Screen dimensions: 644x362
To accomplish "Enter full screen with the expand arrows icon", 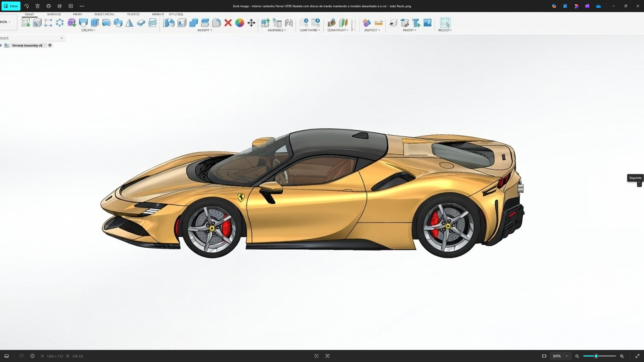I will coord(637,356).
